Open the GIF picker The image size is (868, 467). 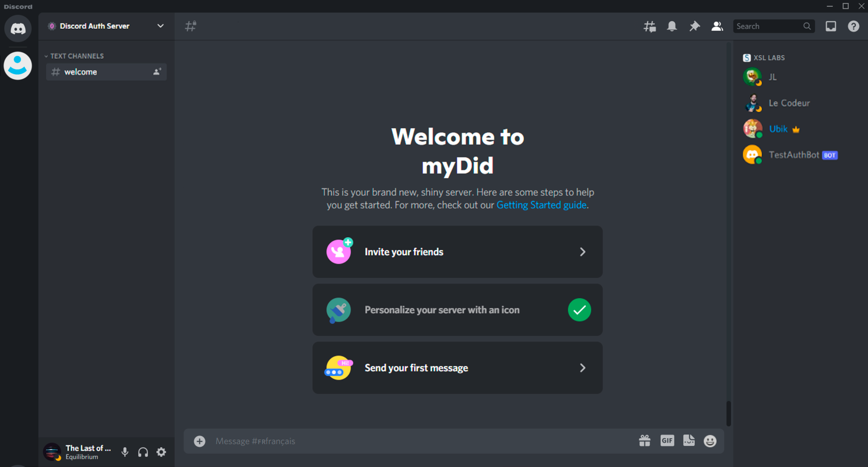point(667,440)
